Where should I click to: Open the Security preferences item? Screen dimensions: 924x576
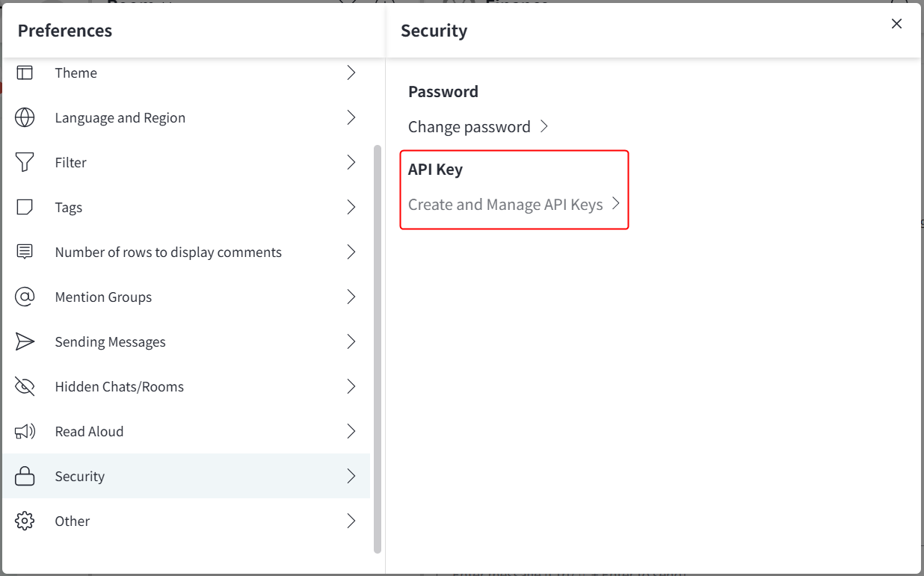[185, 476]
